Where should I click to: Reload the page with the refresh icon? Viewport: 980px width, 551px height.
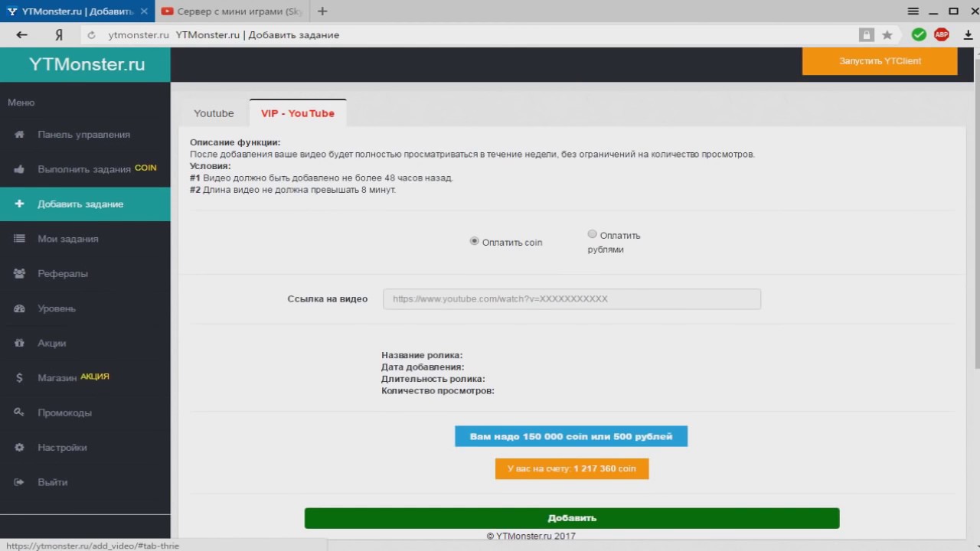(91, 34)
